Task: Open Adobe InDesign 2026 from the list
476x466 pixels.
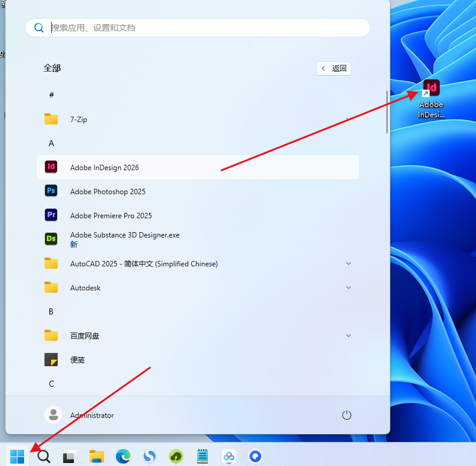Action: tap(198, 167)
